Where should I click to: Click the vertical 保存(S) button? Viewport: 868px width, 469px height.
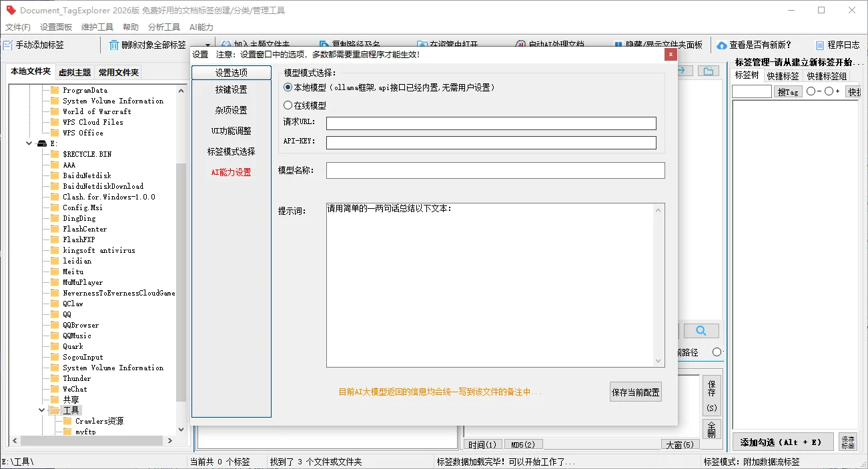(x=711, y=396)
